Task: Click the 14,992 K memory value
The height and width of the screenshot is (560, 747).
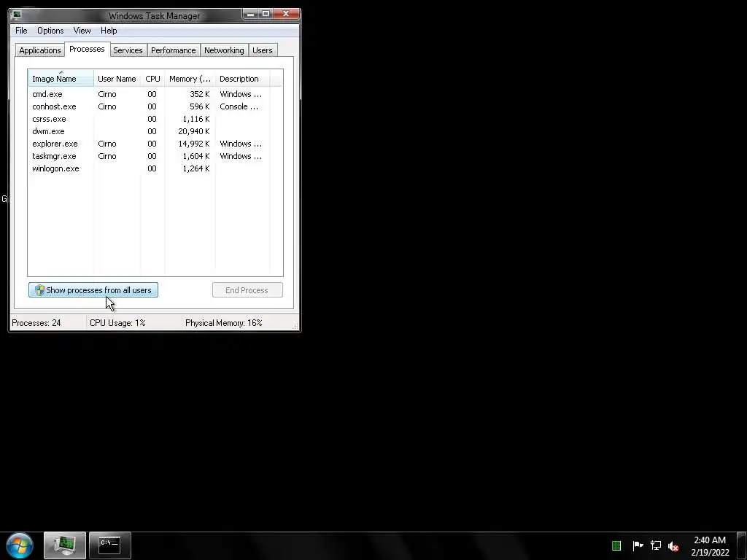Action: (194, 144)
